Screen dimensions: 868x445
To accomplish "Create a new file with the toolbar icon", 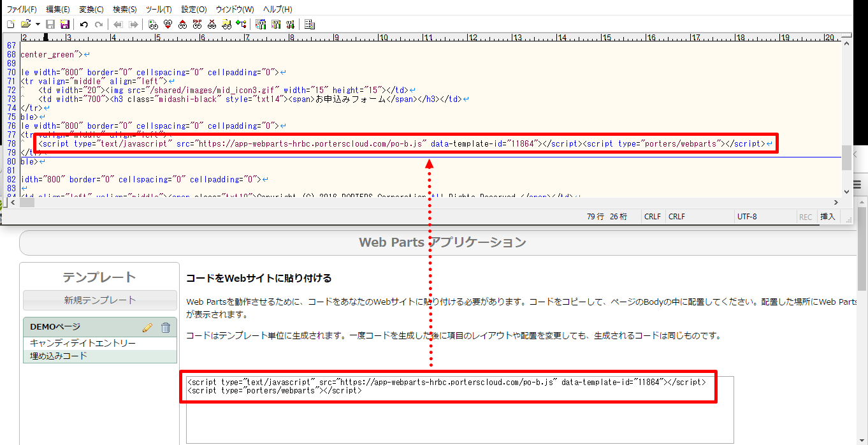I will click(11, 24).
